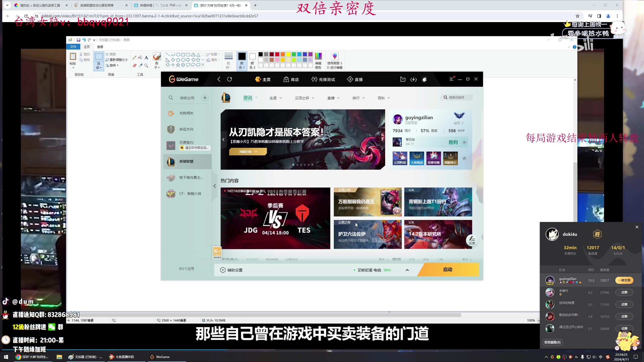Open Paint 文件 menu tab
This screenshot has width=644, height=362.
(73, 47)
